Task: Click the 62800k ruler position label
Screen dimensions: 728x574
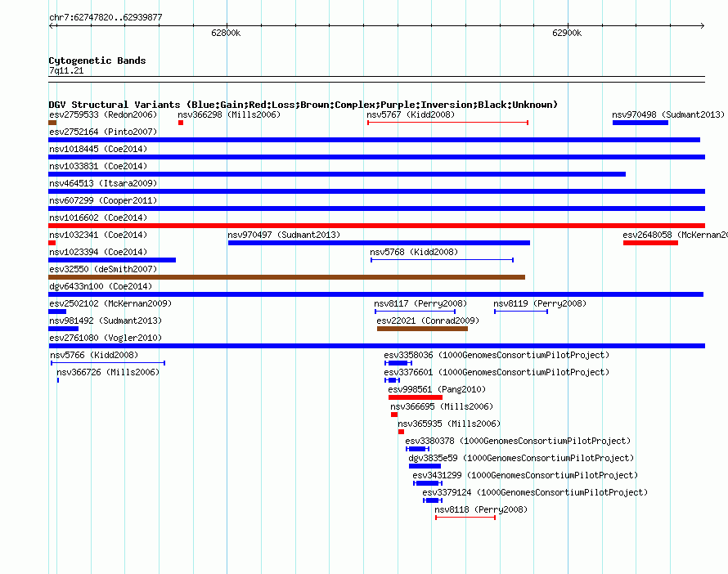Action: 226,33
